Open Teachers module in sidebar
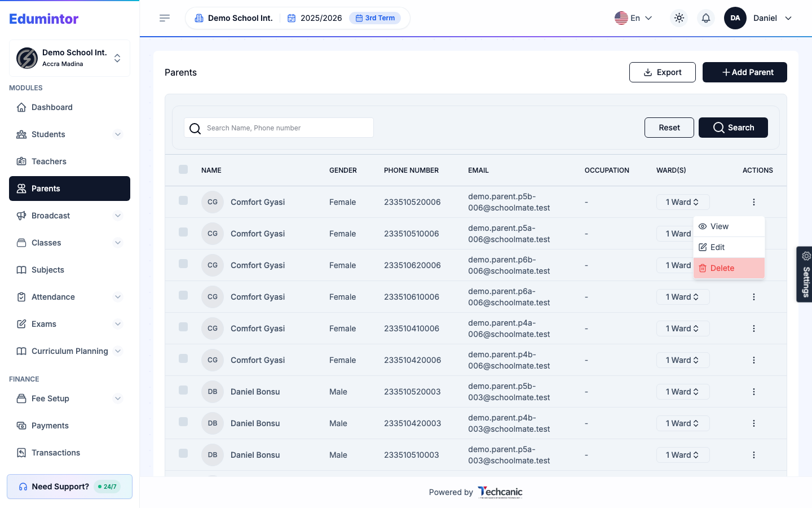812x508 pixels. pyautogui.click(x=69, y=161)
